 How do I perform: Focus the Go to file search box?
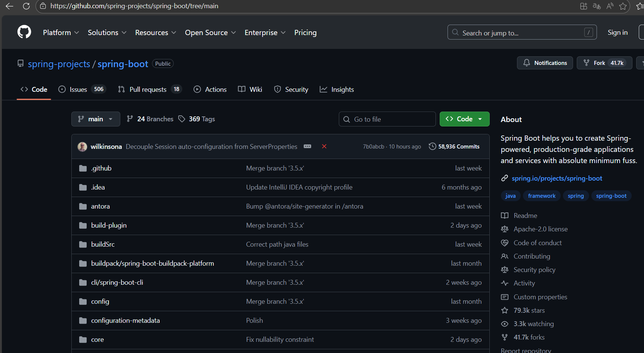(x=387, y=119)
